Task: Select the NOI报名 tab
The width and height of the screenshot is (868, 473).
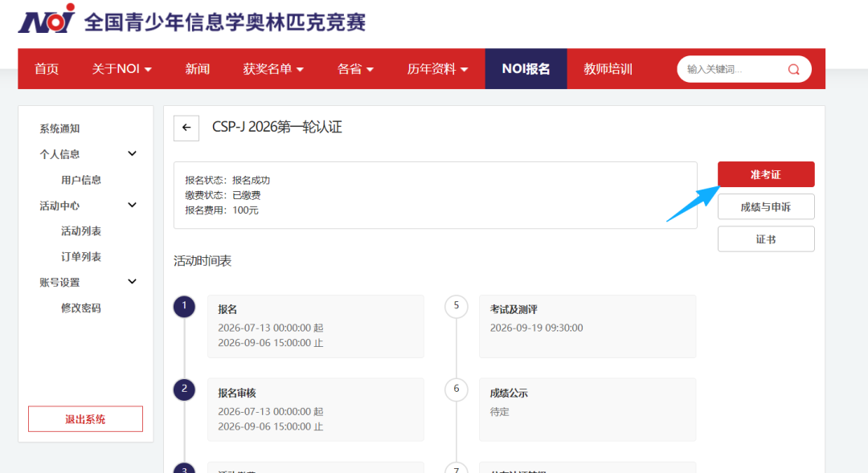Action: [x=526, y=68]
